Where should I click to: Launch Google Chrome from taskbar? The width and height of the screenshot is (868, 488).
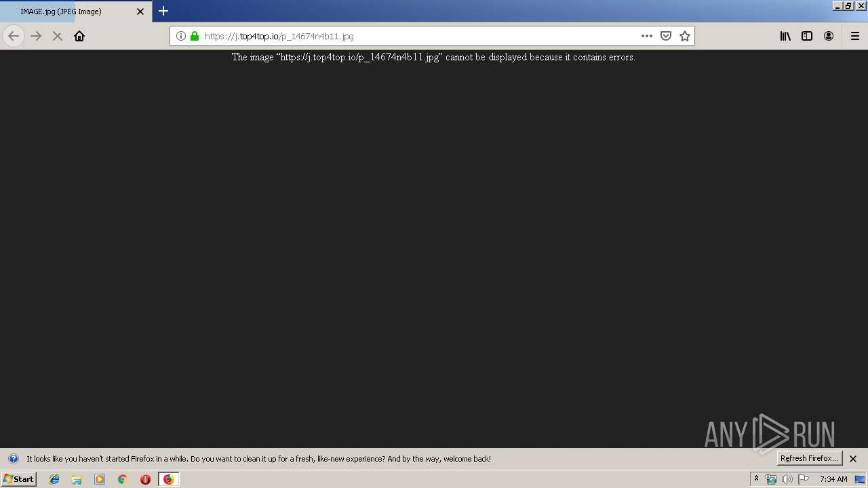point(123,479)
